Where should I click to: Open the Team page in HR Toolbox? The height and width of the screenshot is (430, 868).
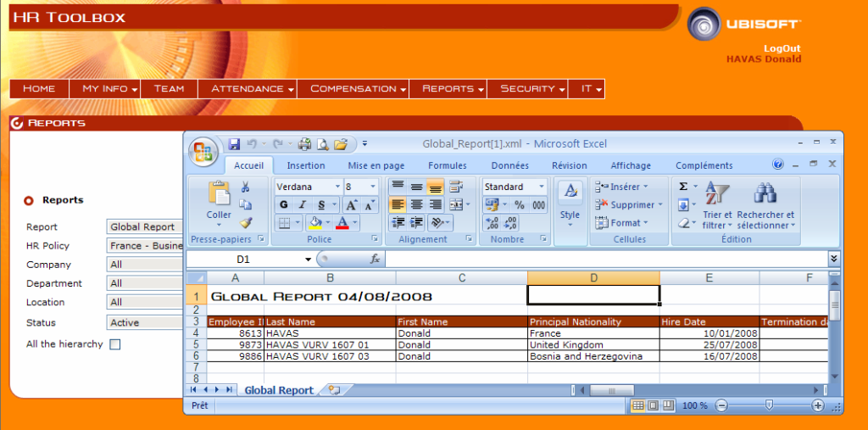point(169,89)
